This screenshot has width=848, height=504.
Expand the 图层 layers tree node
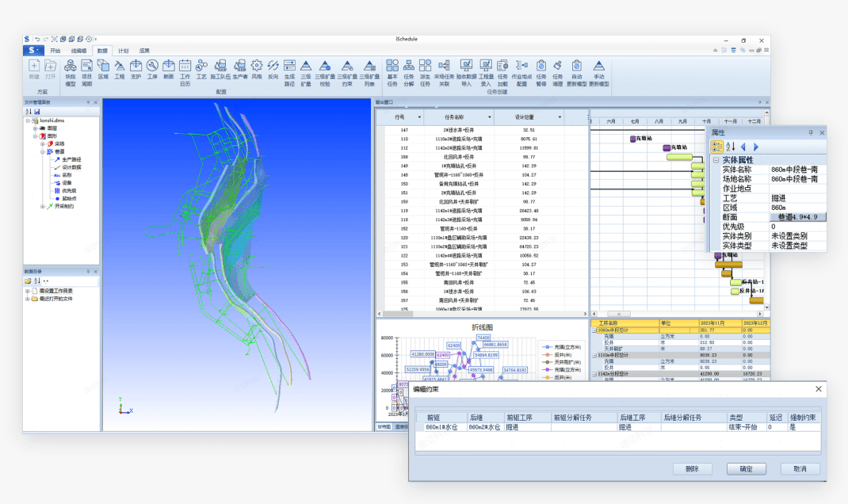pos(35,128)
